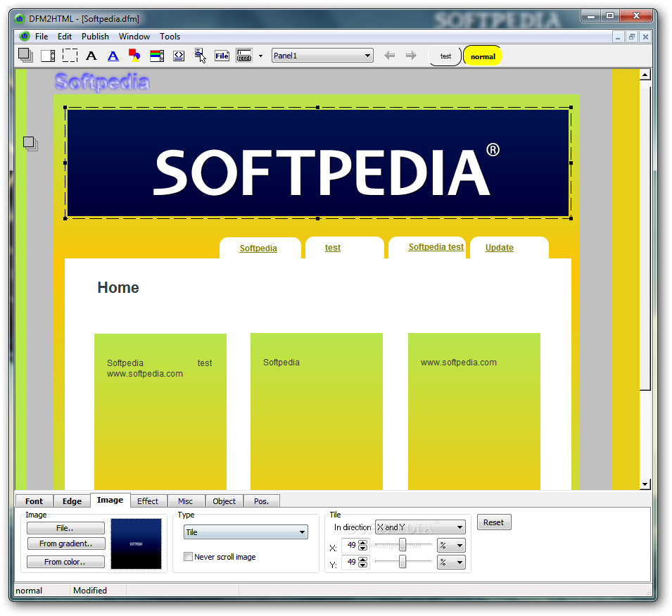Viewport: 672px width, 616px height.
Task: Choose the black text label tool
Action: click(91, 56)
